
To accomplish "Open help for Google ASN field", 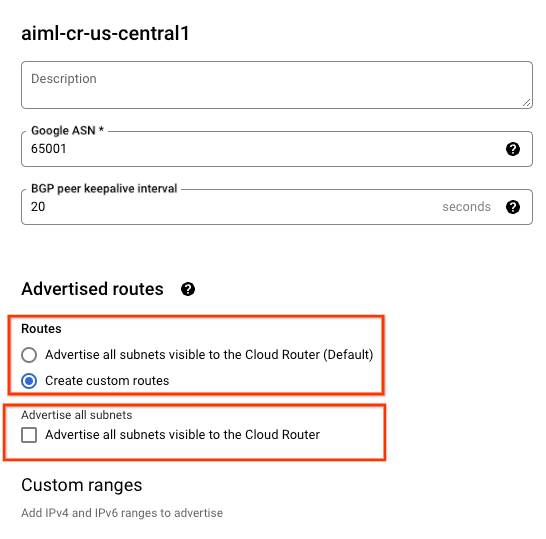I will coord(513,149).
